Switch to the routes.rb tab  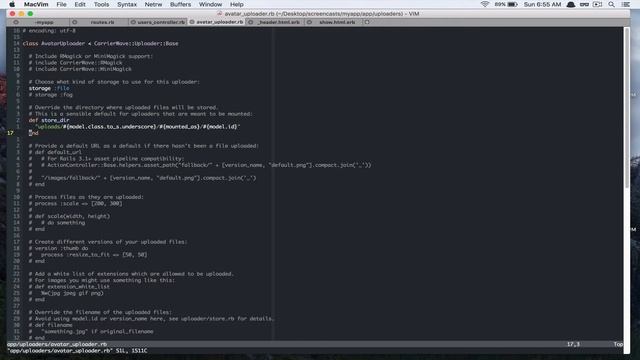pyautogui.click(x=100, y=22)
